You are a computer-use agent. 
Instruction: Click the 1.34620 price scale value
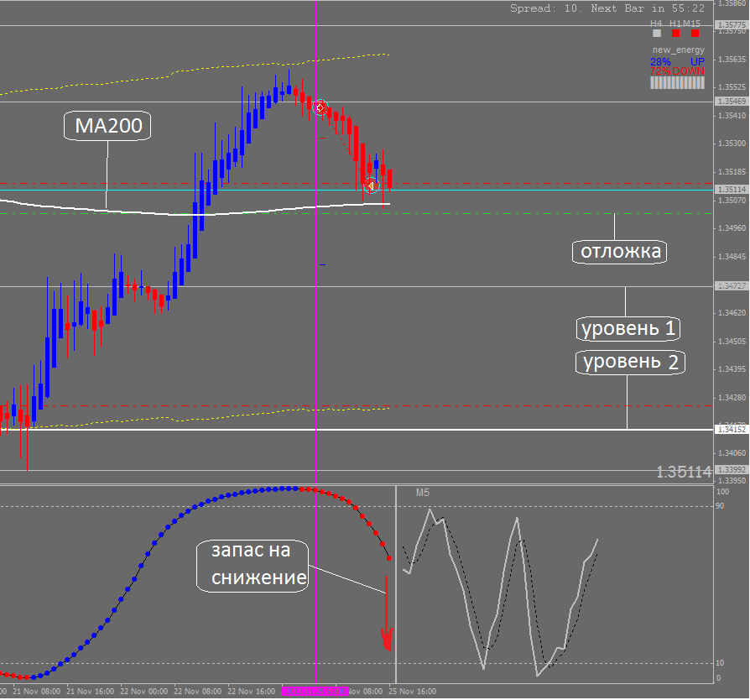(x=732, y=313)
